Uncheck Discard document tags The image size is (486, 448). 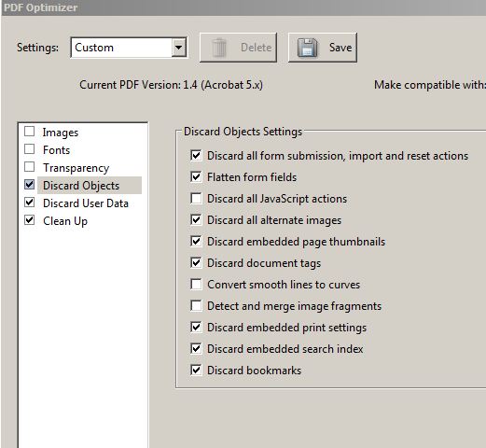pyautogui.click(x=196, y=263)
